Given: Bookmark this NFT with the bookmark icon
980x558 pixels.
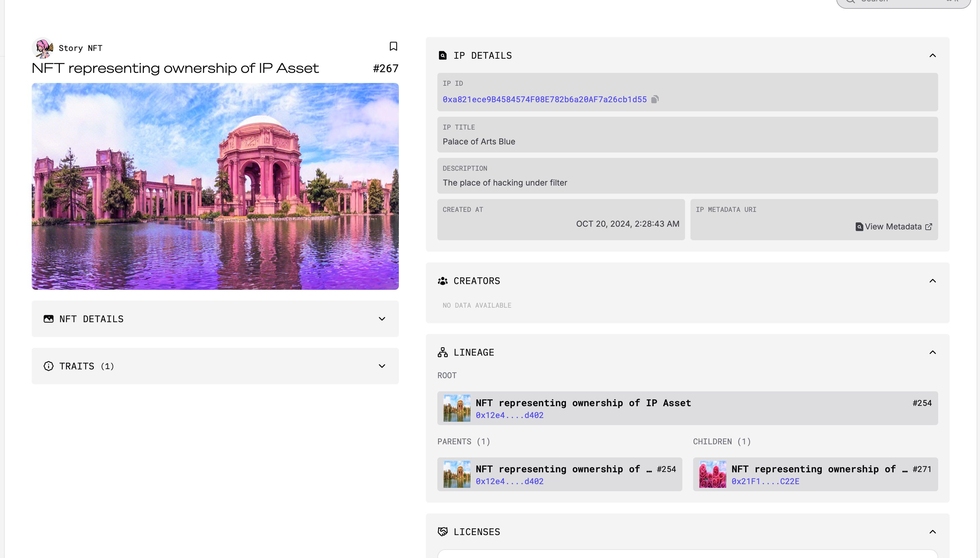Looking at the screenshot, I should coord(393,46).
